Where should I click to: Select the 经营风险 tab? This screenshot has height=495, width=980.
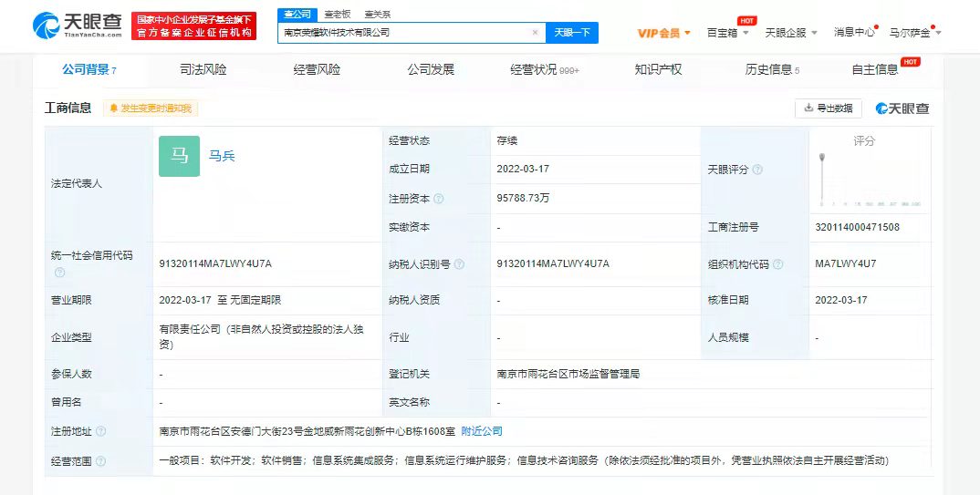[317, 70]
